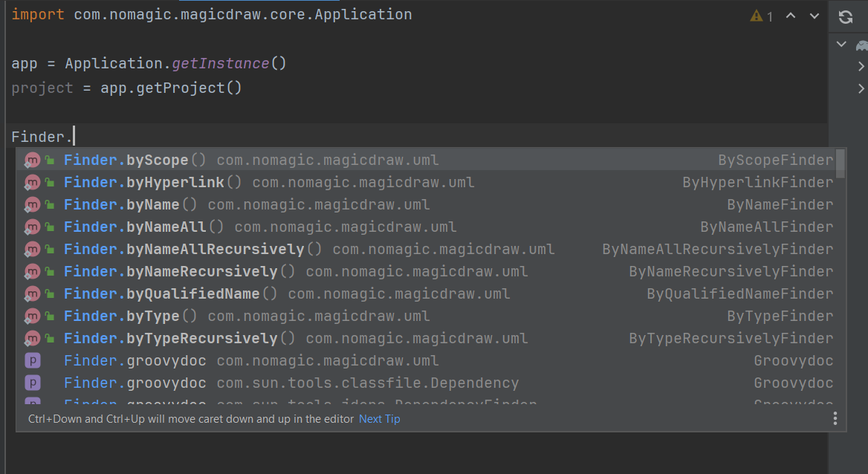
Task: Click property icon of Dependency Finder.groovydoc row
Action: point(33,383)
